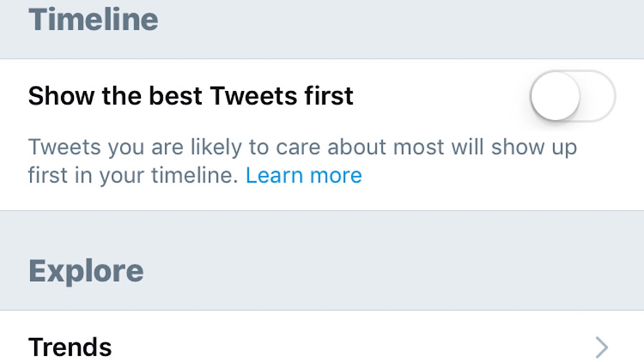Tap Learn more about timeline Tweets

pos(303,175)
